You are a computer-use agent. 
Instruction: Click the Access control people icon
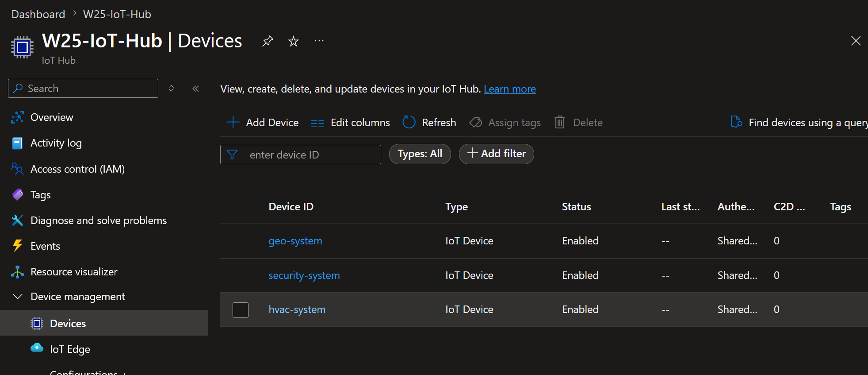[17, 169]
